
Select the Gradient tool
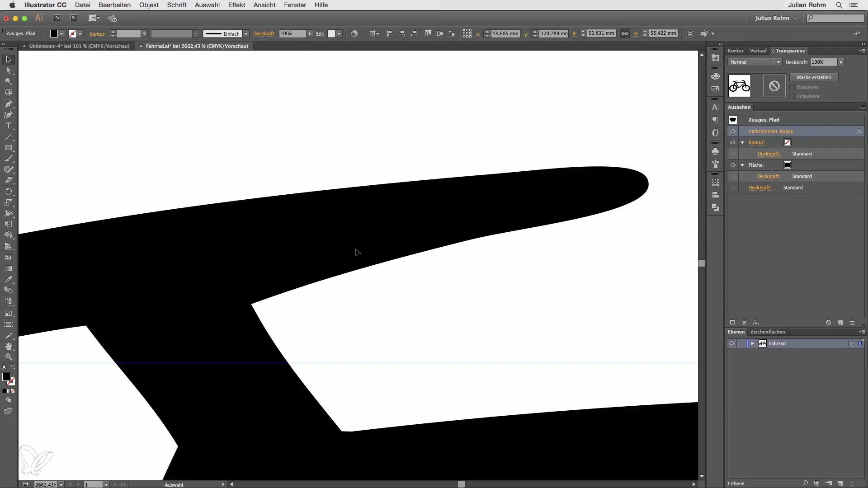coord(9,268)
